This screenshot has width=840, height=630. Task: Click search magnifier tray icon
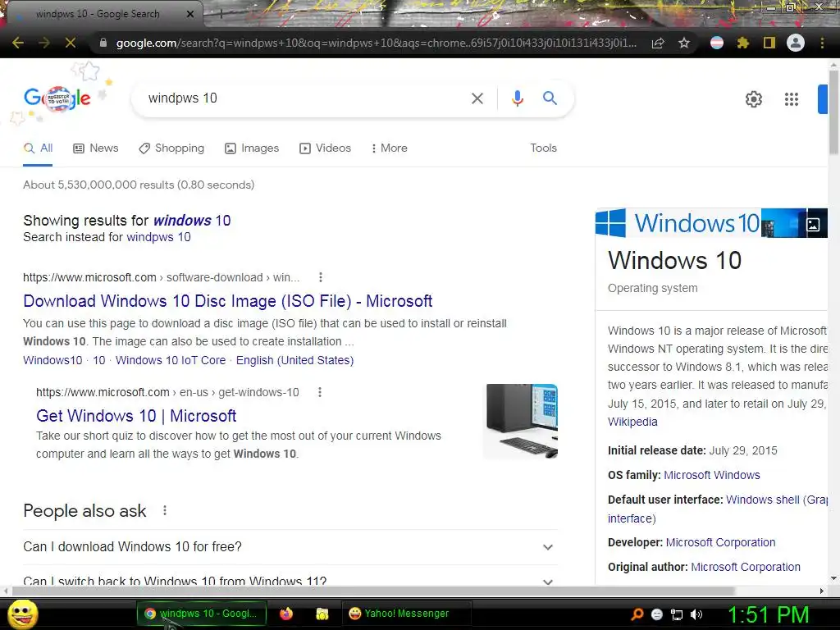click(637, 614)
